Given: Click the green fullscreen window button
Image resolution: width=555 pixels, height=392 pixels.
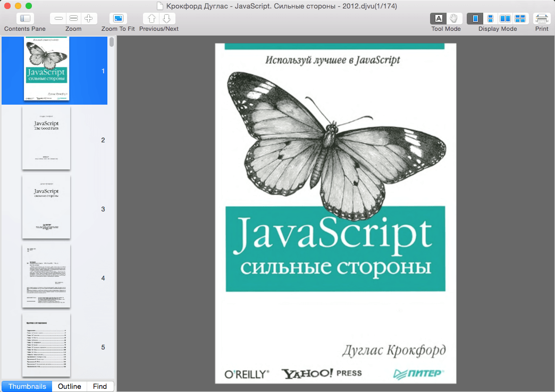Looking at the screenshot, I should (x=29, y=6).
